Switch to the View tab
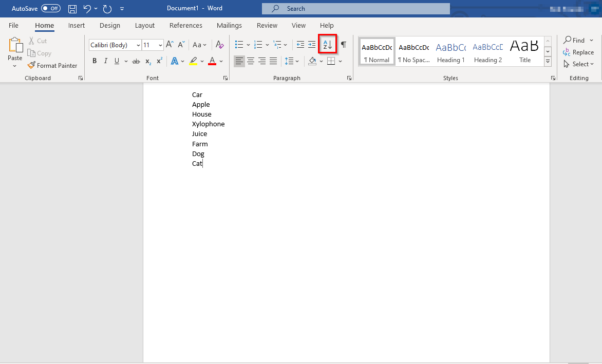Screen dimensions: 602x364 click(x=298, y=25)
